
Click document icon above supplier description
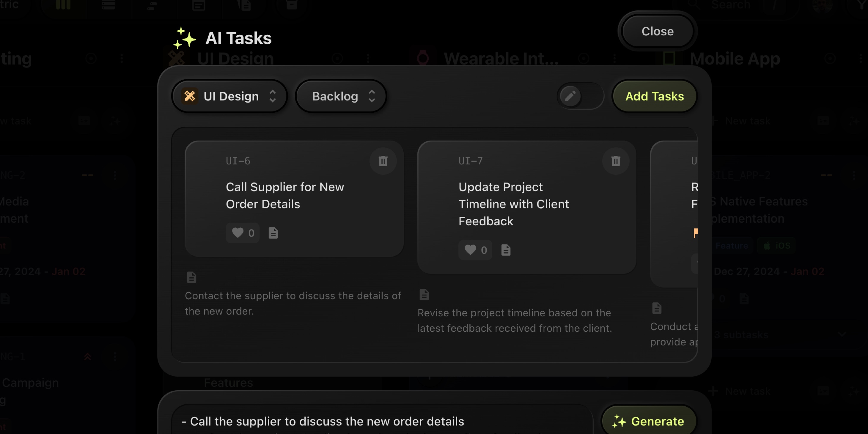click(x=191, y=277)
